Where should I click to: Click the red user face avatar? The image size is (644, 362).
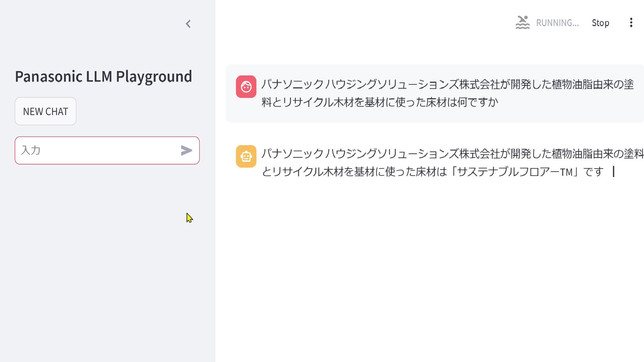click(x=246, y=86)
